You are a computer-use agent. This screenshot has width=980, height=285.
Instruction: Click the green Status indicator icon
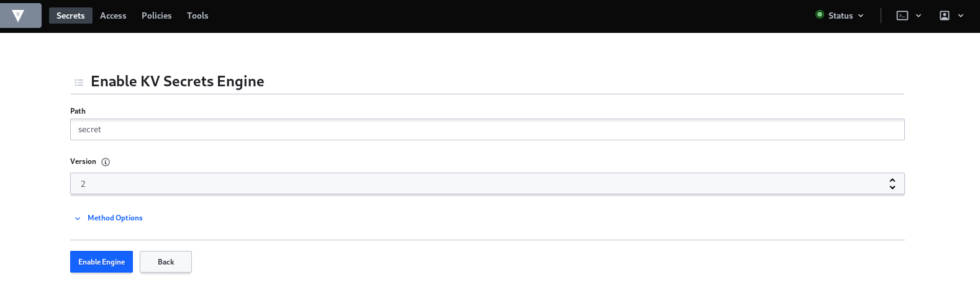(820, 15)
